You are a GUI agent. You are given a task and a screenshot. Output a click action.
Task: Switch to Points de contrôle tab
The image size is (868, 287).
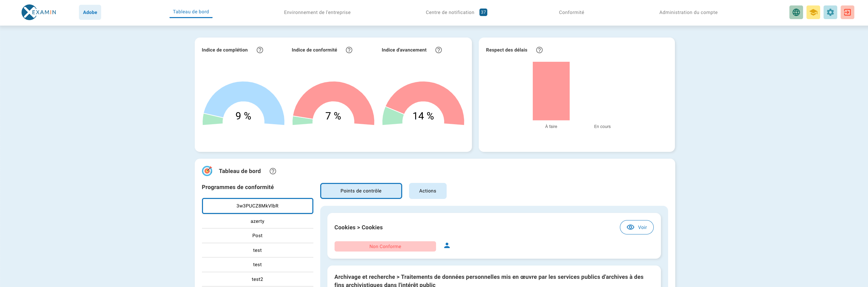pyautogui.click(x=361, y=191)
